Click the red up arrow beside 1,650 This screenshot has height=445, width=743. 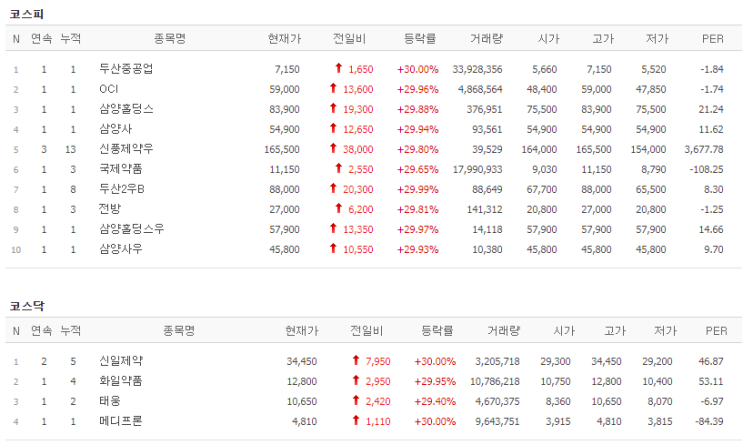coord(338,68)
